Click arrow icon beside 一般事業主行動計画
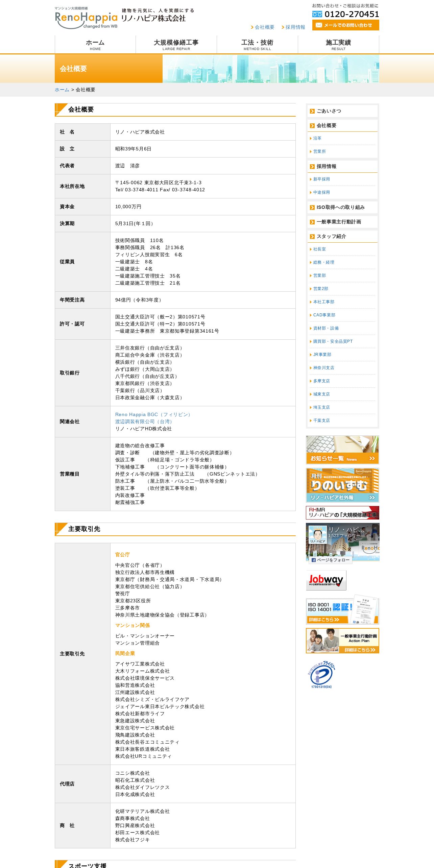Screen dimensions: 434x868 (312, 222)
